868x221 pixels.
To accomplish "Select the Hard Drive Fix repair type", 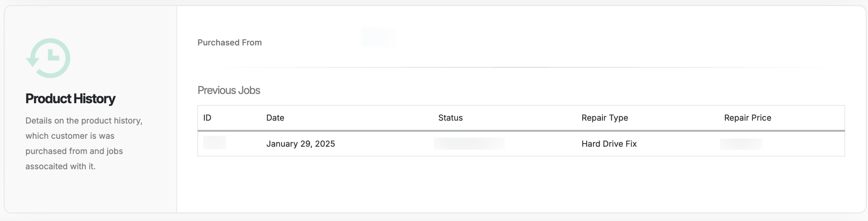I will pos(609,144).
